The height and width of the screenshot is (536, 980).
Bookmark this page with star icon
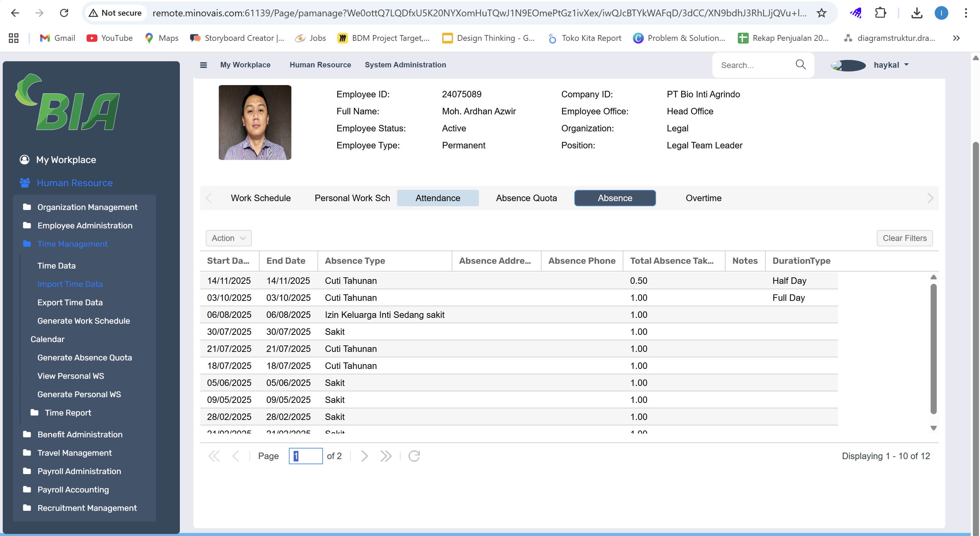coord(821,13)
